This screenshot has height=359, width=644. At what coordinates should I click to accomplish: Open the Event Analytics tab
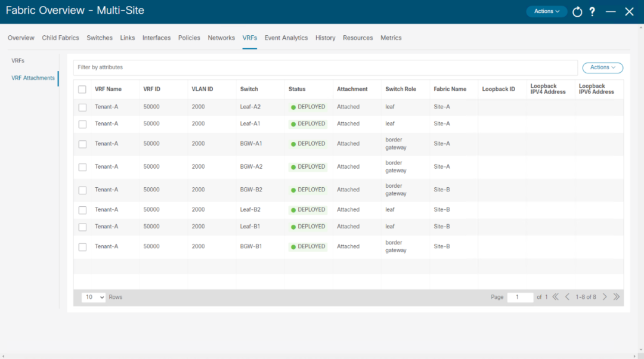tap(286, 38)
